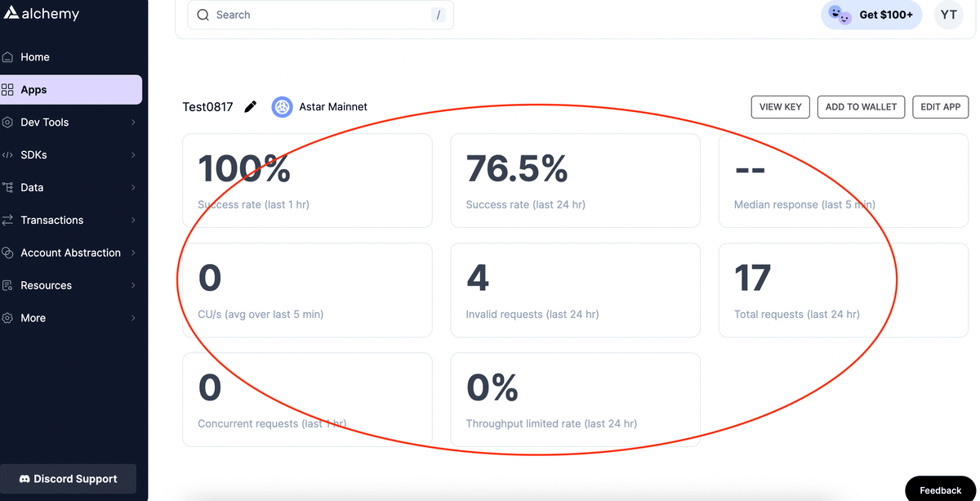Click the ADD TO WALLET button
The image size is (980, 501).
(861, 107)
